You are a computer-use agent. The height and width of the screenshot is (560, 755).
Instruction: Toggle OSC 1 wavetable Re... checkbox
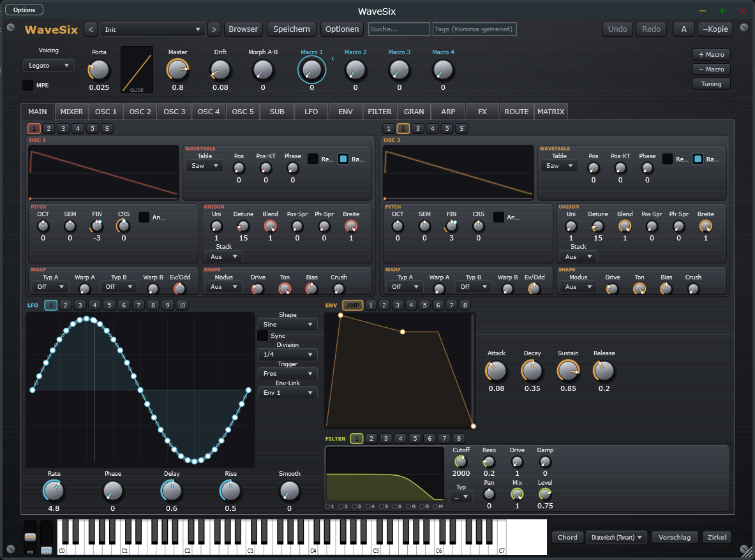313,159
